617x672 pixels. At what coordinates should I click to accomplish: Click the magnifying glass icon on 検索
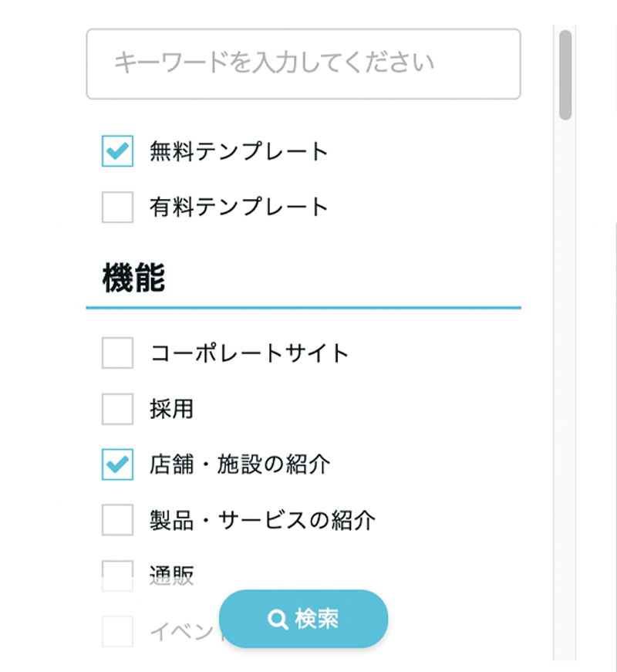click(278, 620)
